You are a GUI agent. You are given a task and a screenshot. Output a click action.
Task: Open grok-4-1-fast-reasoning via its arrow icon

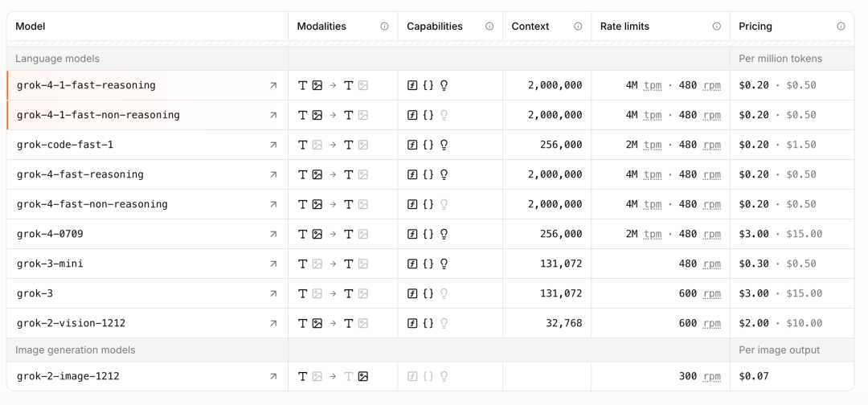pyautogui.click(x=273, y=85)
